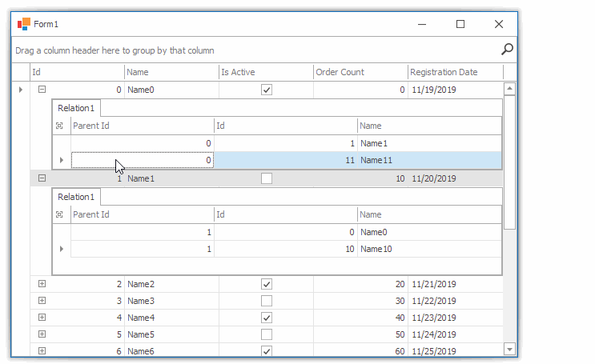Focus the Parent Id cell in Name11 row
The image size is (595, 364).
tap(143, 160)
